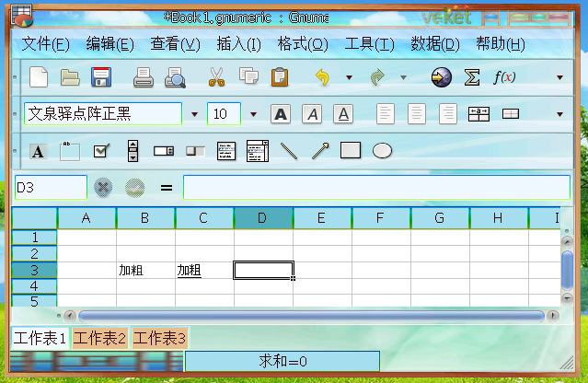Draw a rectangle shape
This screenshot has height=383, width=588.
click(351, 150)
